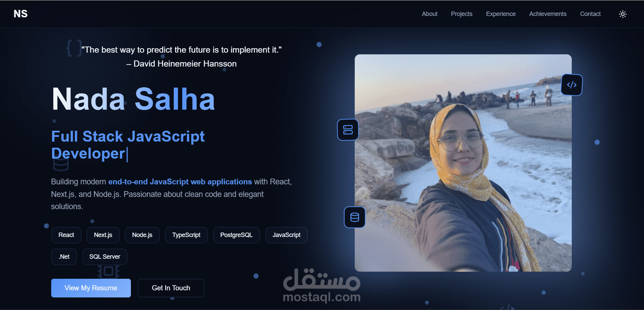644x310 pixels.
Task: Open the Achievements navigation item
Action: (547, 14)
